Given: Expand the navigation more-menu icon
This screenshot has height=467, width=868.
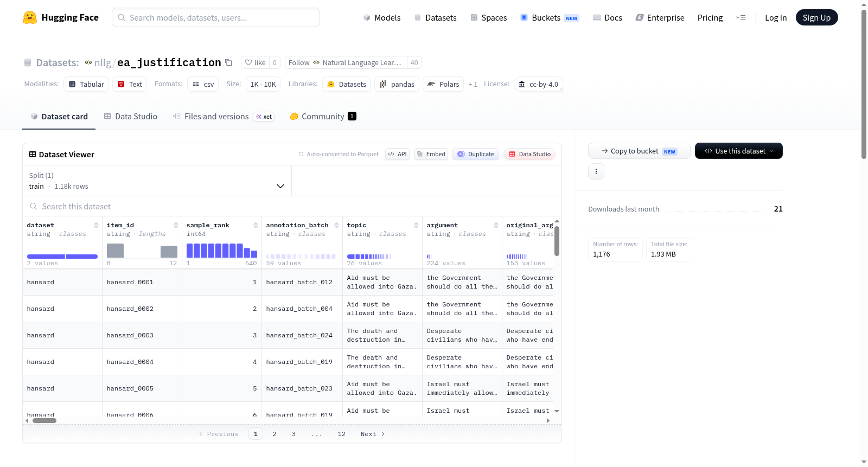Looking at the screenshot, I should pos(741,17).
